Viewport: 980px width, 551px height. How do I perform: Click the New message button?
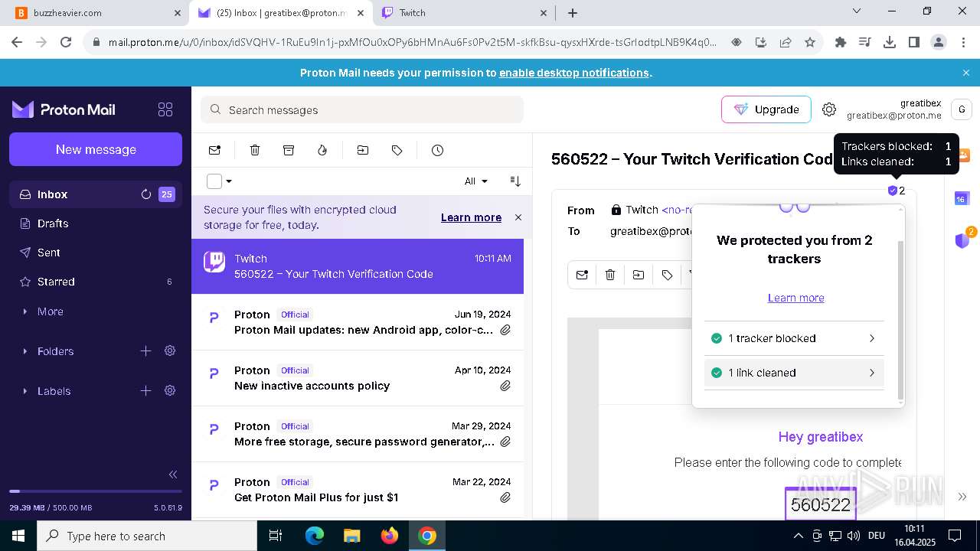[96, 149]
